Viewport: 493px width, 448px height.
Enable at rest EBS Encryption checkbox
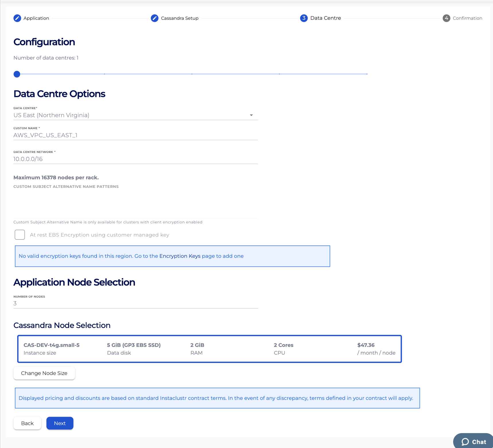pos(20,235)
